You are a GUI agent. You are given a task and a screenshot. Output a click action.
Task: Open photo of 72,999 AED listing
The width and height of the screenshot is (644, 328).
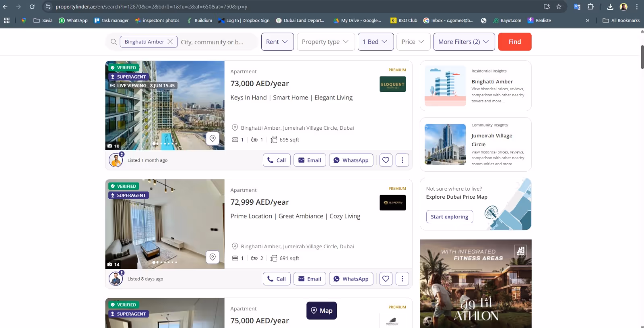pos(165,224)
